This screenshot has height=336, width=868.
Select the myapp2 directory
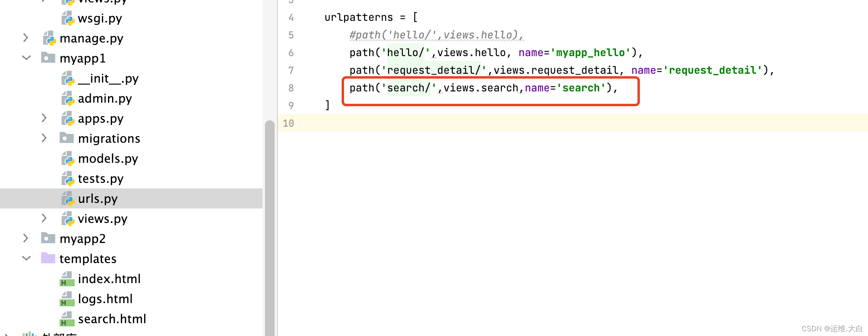point(83,239)
